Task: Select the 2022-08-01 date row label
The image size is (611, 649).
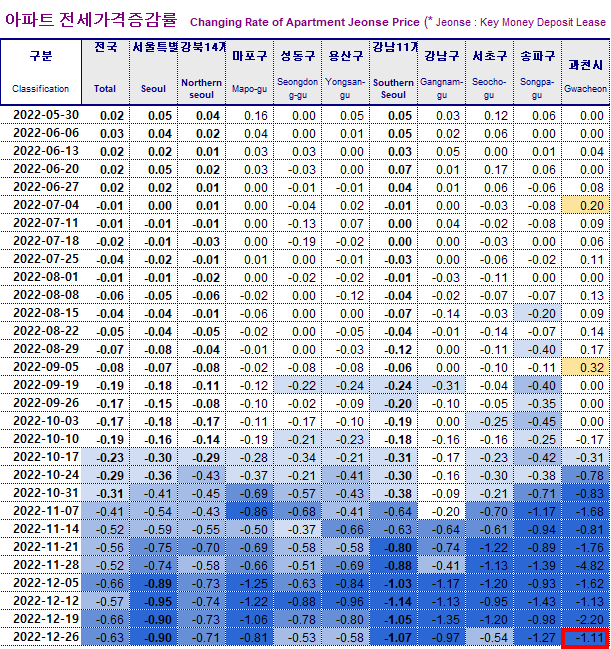Action: point(46,277)
